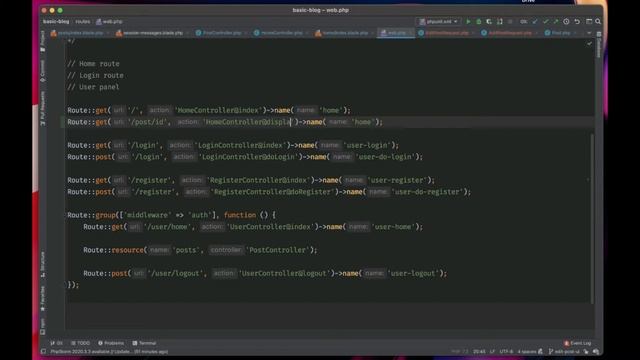Click PhpStorm update available notification text

[x=109, y=351]
